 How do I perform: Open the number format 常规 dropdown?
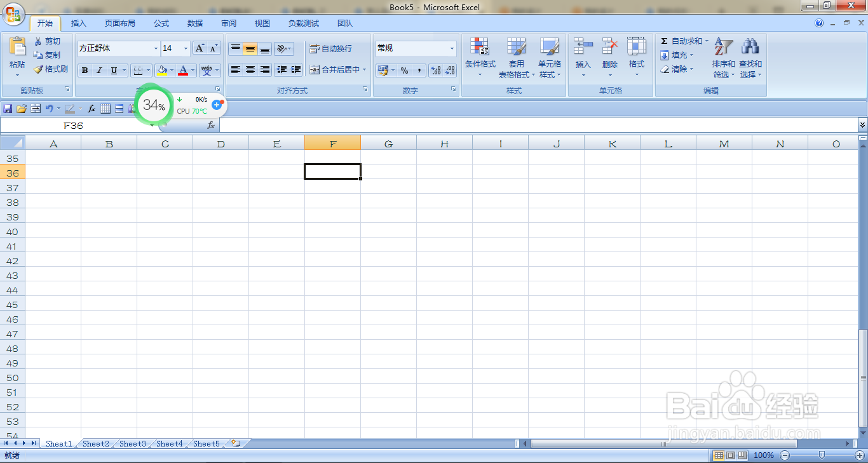pos(452,48)
